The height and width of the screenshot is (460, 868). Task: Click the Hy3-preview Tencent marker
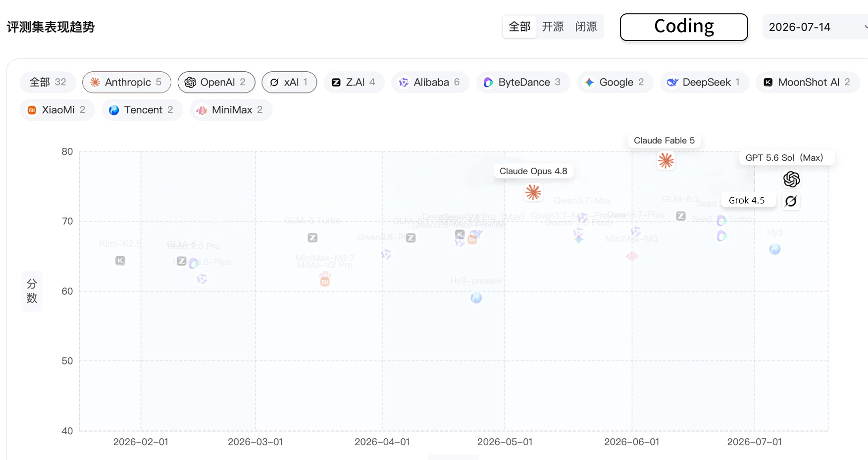pyautogui.click(x=476, y=298)
